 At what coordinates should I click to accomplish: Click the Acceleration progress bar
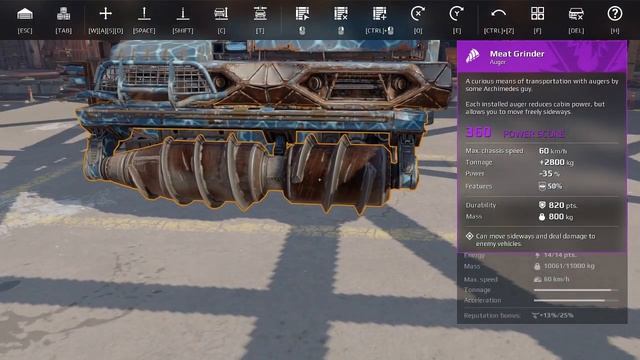tap(576, 300)
